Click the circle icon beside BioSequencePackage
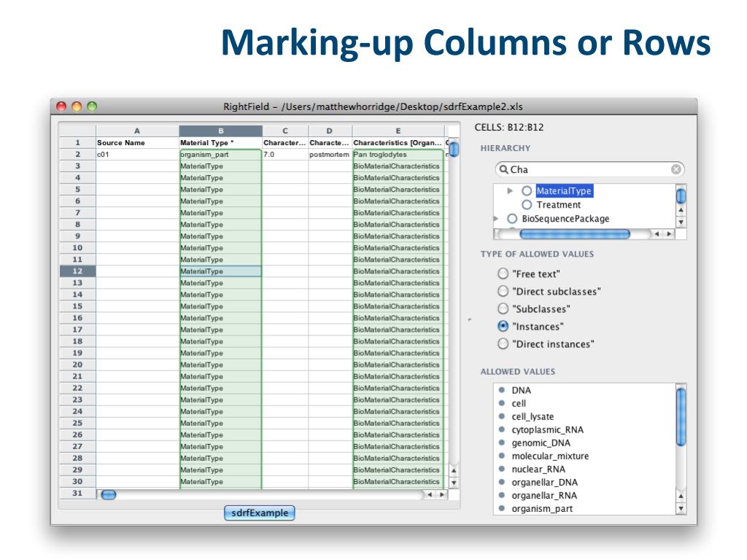 (512, 219)
